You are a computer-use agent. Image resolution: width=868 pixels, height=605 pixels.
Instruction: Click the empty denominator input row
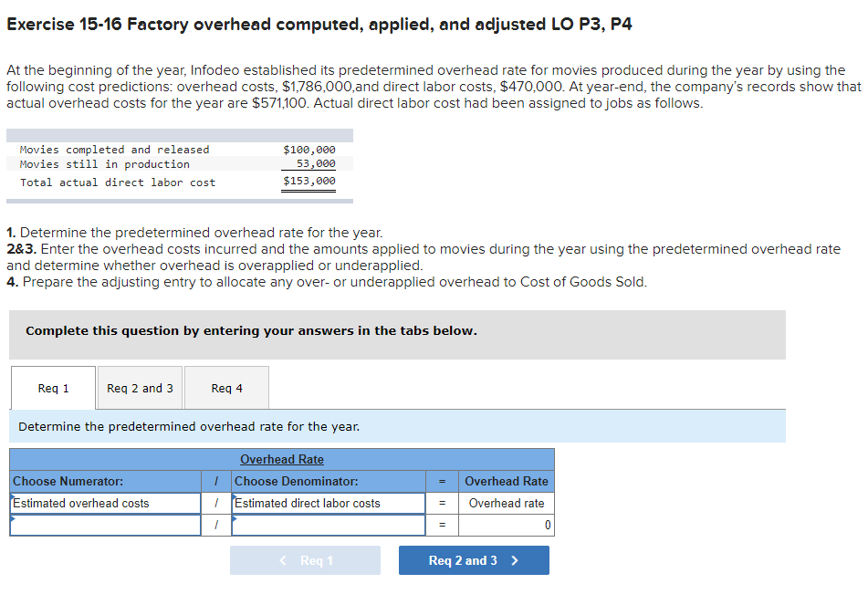click(328, 525)
